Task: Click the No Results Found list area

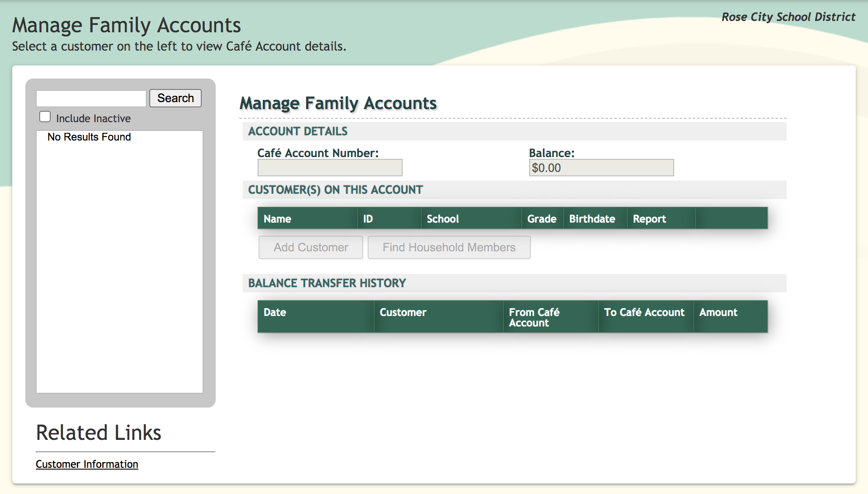Action: point(89,137)
